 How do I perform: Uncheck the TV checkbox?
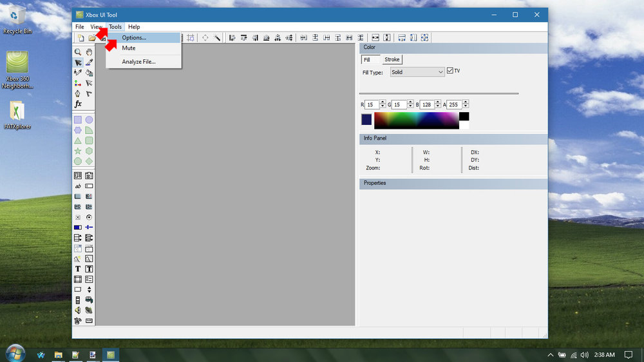point(450,71)
